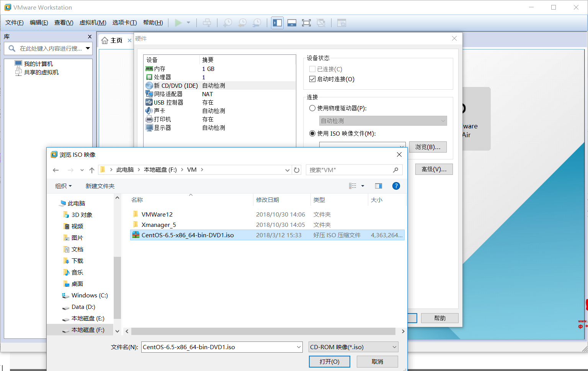Open the 文件名 combo box dropdown

299,347
